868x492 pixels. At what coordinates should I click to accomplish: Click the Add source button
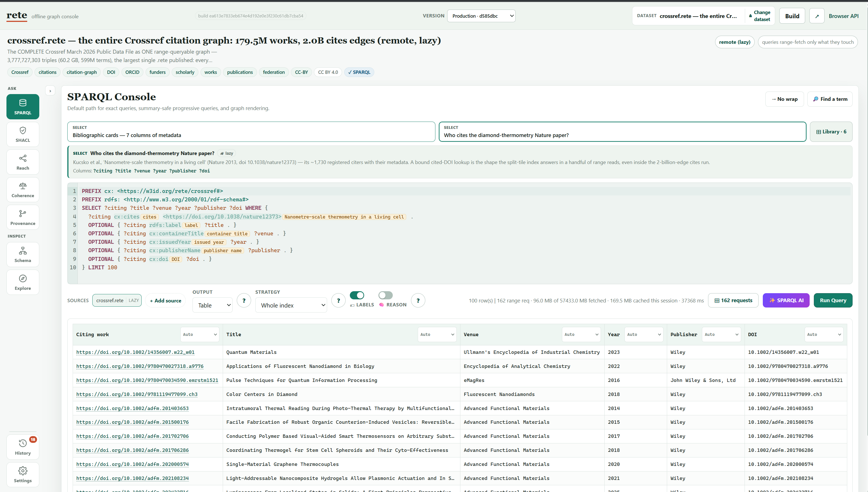pyautogui.click(x=165, y=300)
